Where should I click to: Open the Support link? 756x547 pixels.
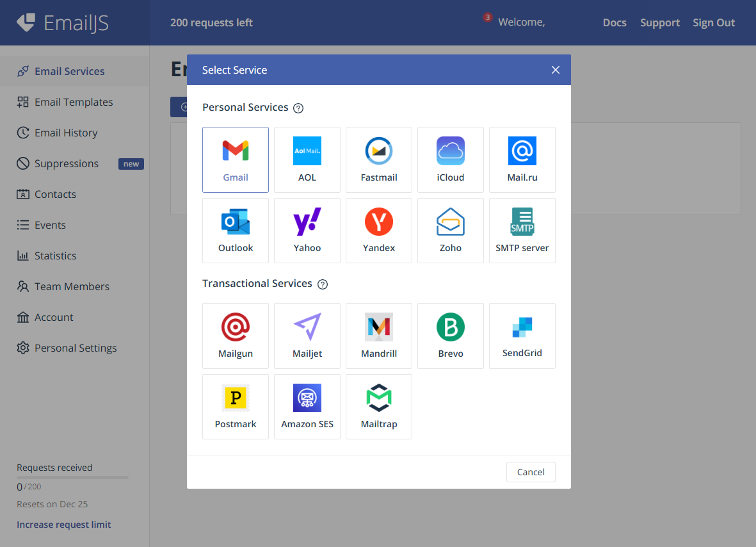(x=659, y=22)
